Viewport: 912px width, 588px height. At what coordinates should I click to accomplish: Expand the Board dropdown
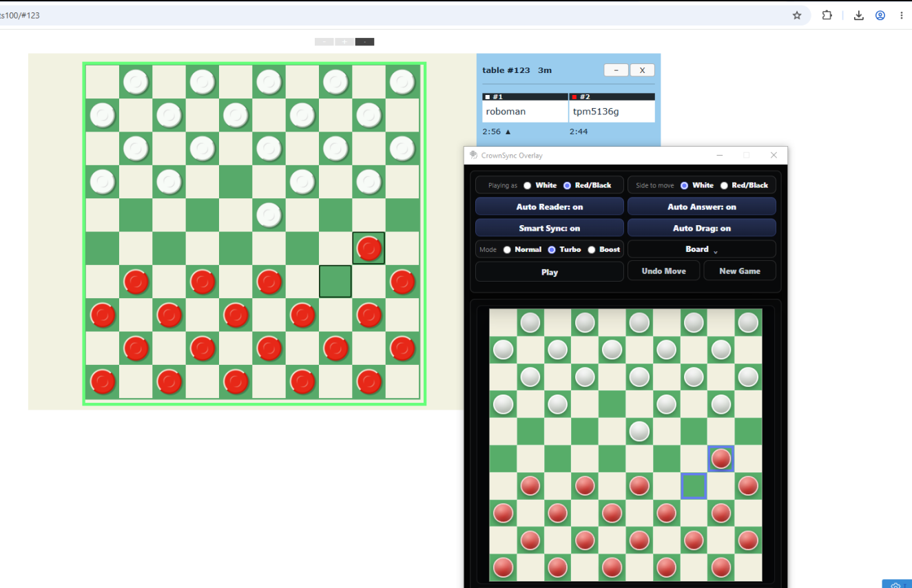702,249
